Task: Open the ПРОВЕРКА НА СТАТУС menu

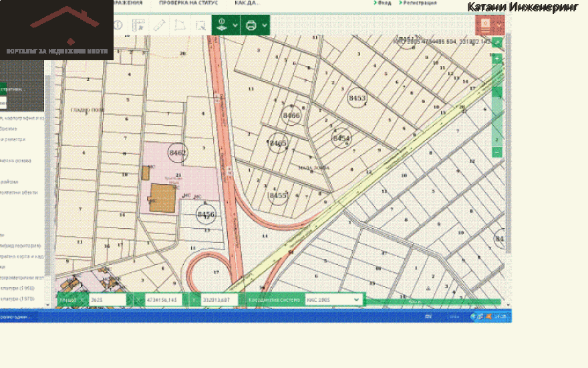Action: pos(188,3)
